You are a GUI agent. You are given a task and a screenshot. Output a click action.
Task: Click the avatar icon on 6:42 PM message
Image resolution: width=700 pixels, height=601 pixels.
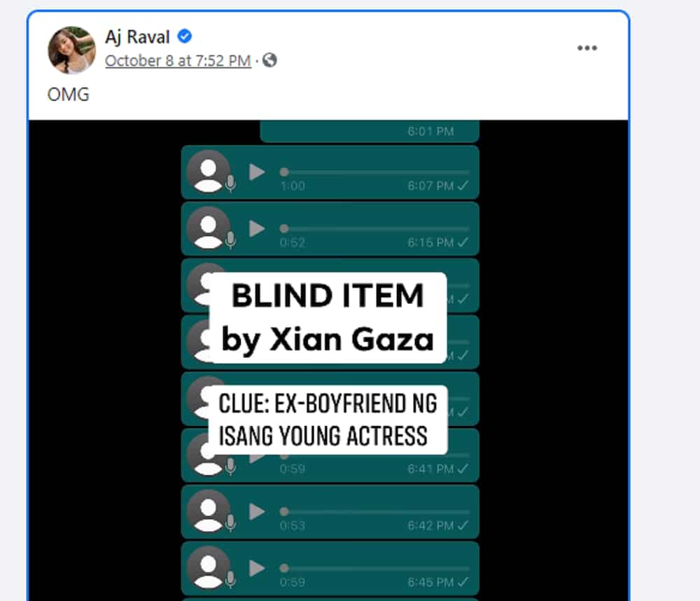tap(209, 511)
